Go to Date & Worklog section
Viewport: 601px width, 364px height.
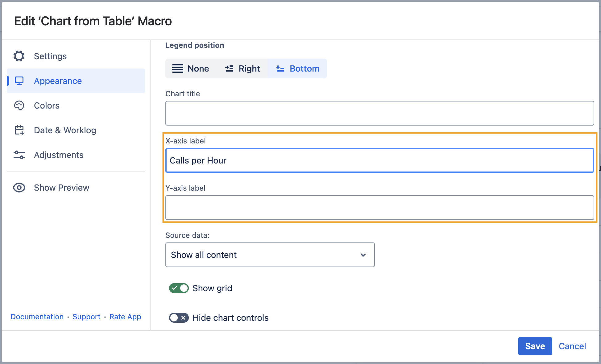tap(65, 130)
